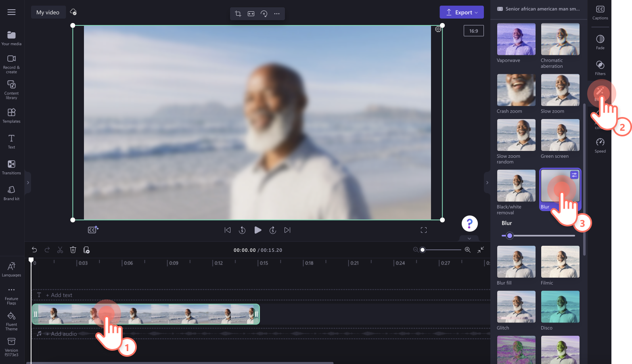Add text to the timeline
The image size is (632, 364).
tap(59, 295)
